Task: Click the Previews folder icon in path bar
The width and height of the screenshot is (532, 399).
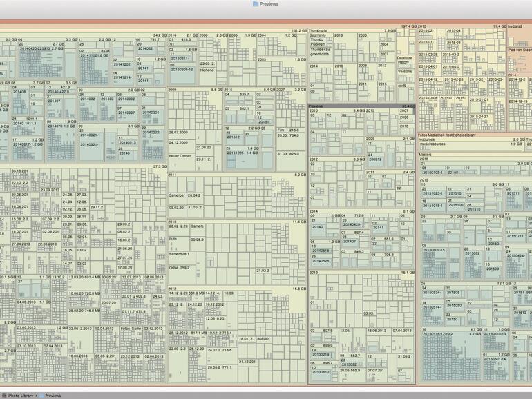Action: tap(41, 396)
